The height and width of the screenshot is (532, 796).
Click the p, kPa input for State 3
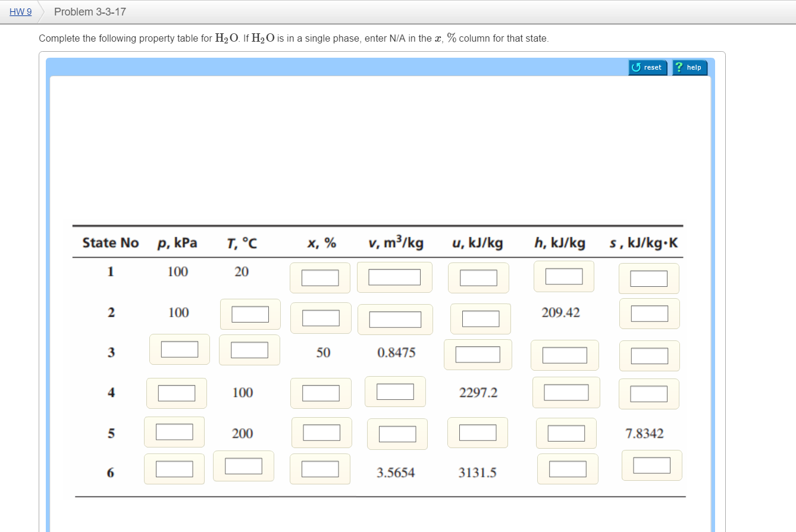pyautogui.click(x=179, y=350)
